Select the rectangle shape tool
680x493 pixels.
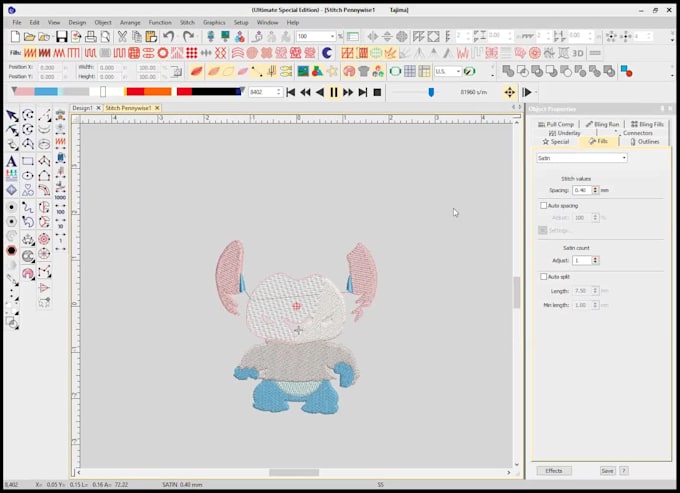click(x=28, y=161)
